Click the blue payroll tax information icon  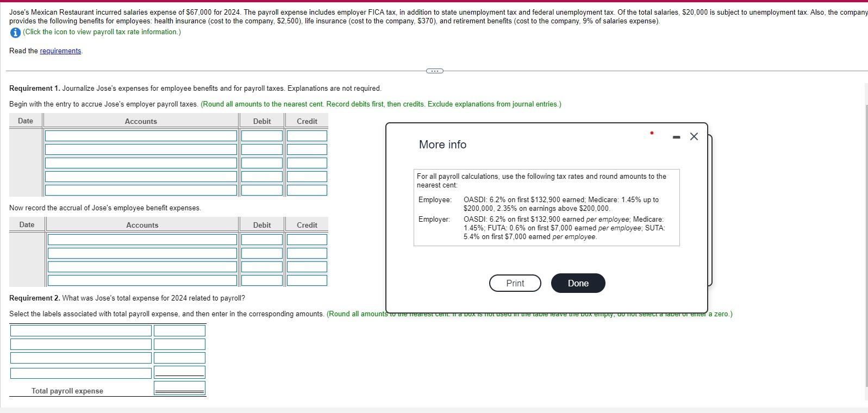[15, 32]
